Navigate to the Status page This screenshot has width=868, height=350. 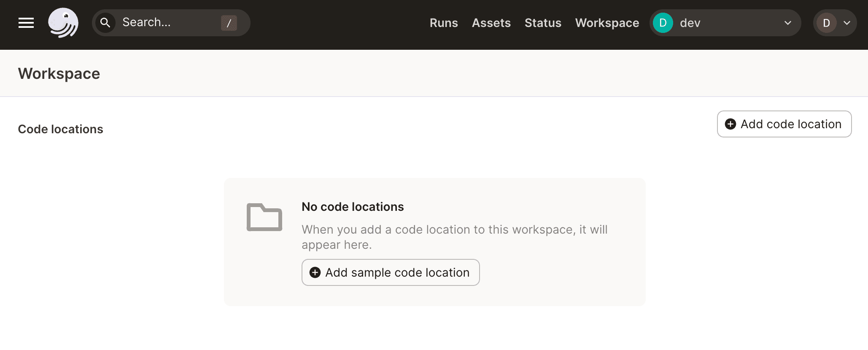[x=543, y=23]
